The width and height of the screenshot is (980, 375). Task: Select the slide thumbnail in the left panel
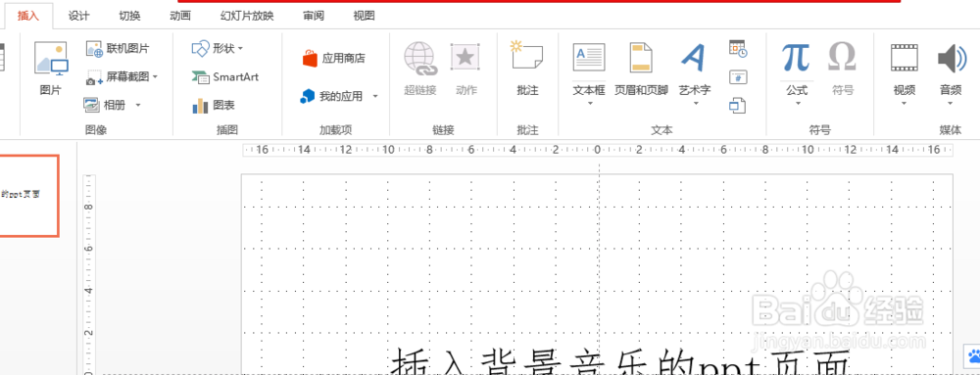[x=29, y=195]
